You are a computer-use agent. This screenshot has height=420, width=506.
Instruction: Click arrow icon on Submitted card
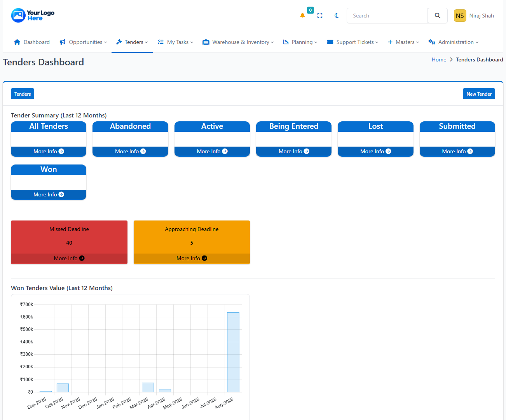coord(470,151)
